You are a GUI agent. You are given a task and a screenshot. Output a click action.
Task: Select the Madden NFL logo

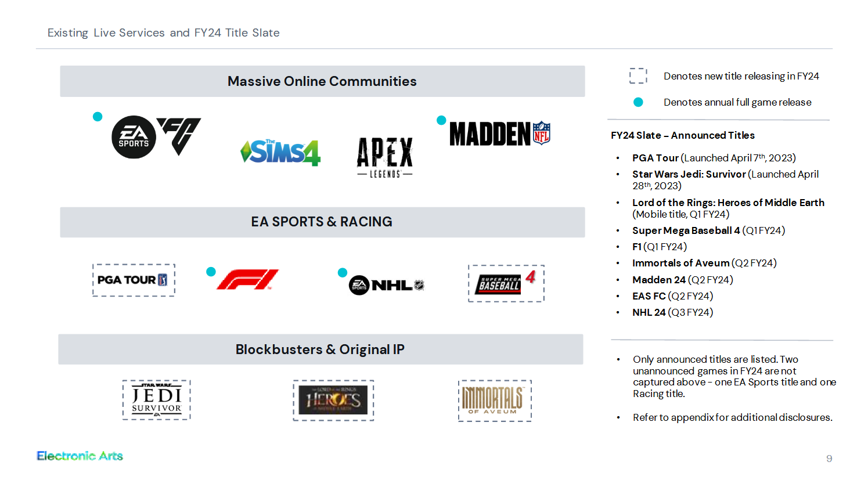500,134
